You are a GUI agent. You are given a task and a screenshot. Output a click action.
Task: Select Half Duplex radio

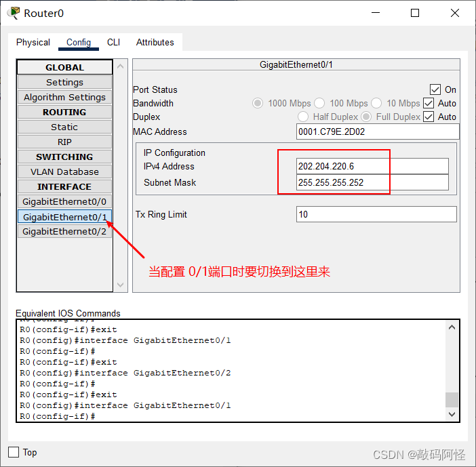(303, 117)
